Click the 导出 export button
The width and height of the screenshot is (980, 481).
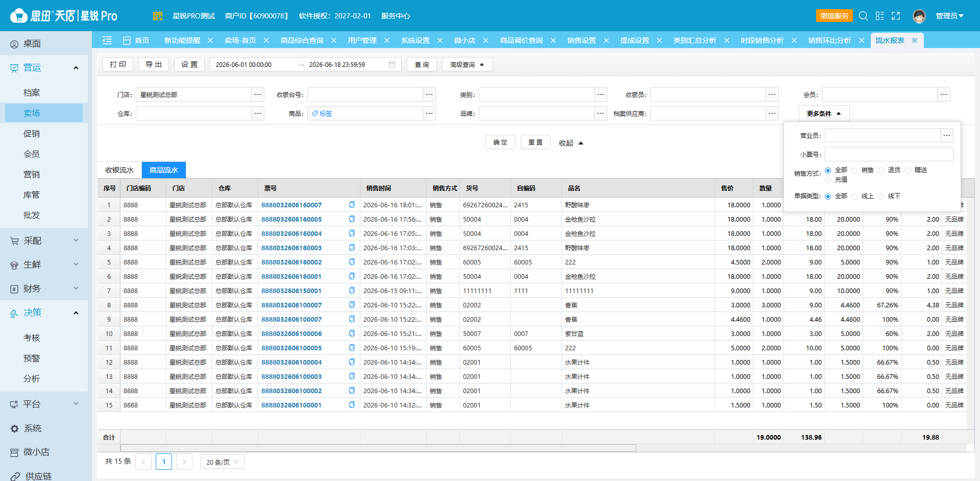click(x=154, y=64)
